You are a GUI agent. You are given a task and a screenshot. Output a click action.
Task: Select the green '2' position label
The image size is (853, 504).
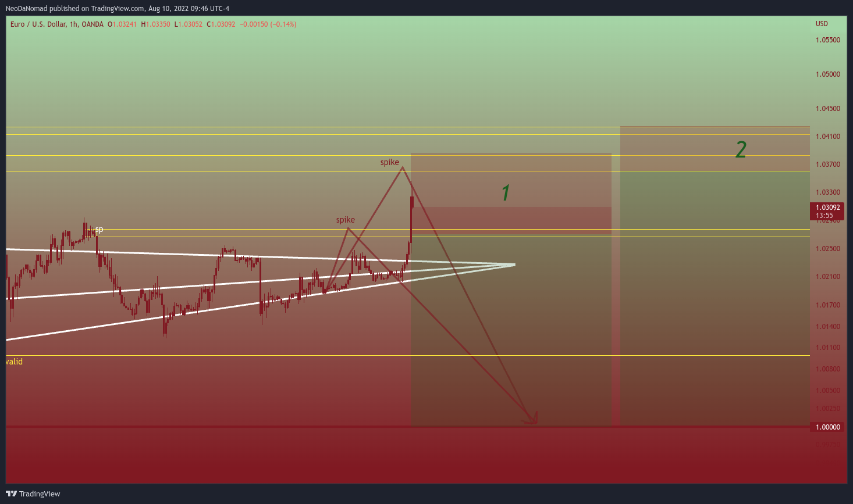click(741, 150)
